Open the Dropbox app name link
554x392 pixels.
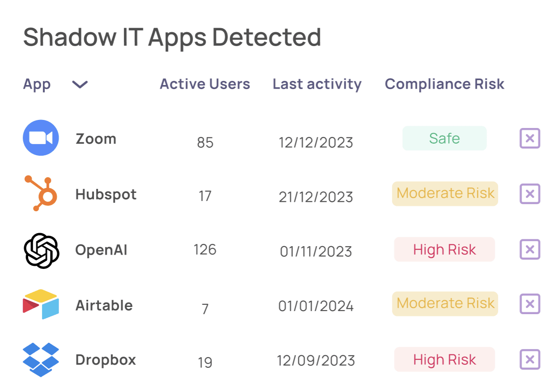click(106, 360)
